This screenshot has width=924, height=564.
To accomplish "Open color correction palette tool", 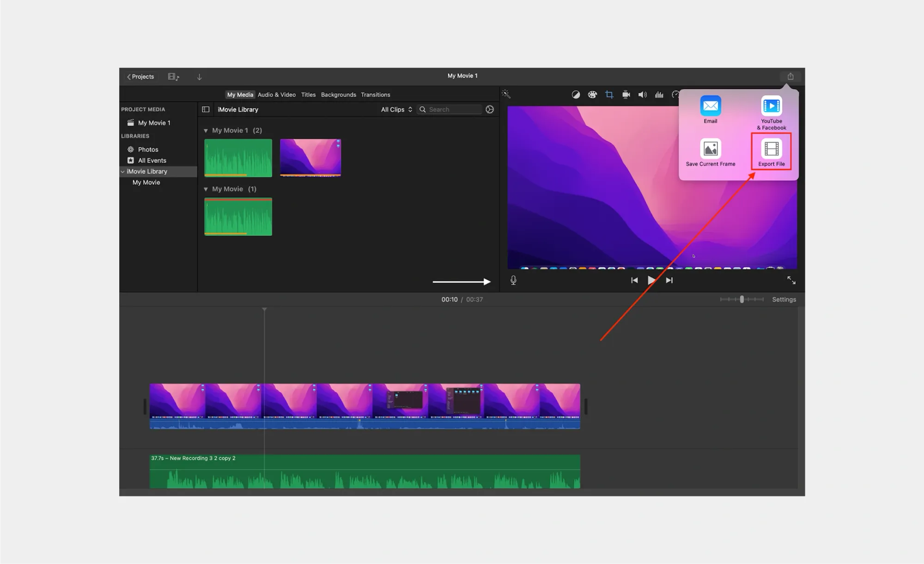I will tap(592, 95).
